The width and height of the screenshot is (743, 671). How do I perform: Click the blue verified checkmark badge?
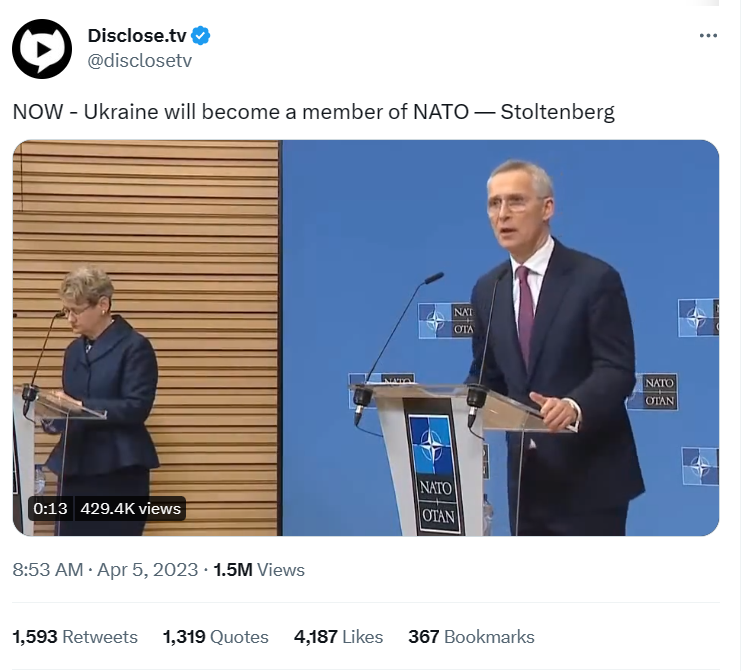[200, 36]
